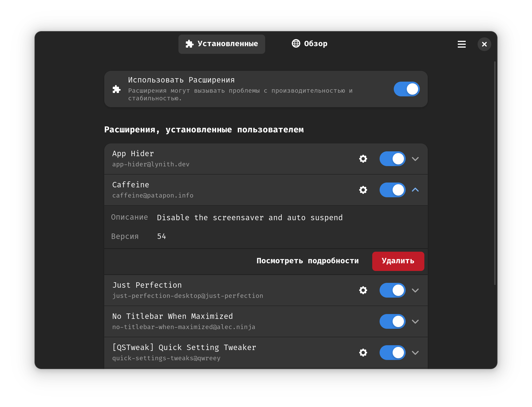532x407 pixels.
Task: Click the puzzle icon beside Использовать Расширения
Action: coord(116,89)
